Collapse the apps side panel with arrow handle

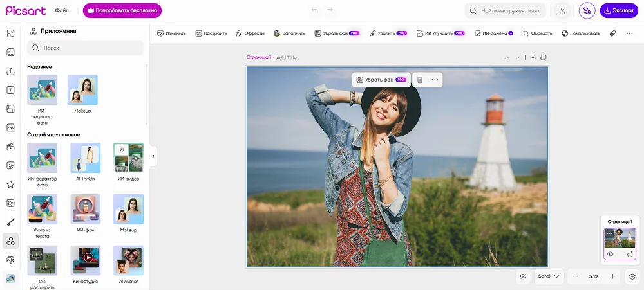point(153,156)
